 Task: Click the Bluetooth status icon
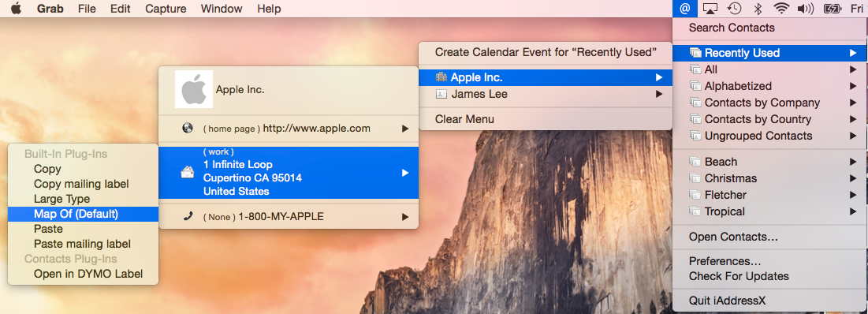[x=759, y=9]
